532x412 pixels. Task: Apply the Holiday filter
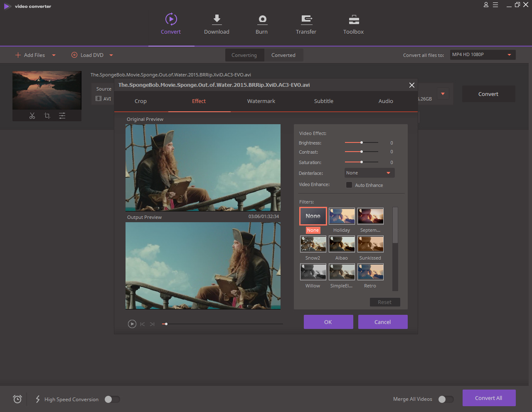(x=342, y=216)
